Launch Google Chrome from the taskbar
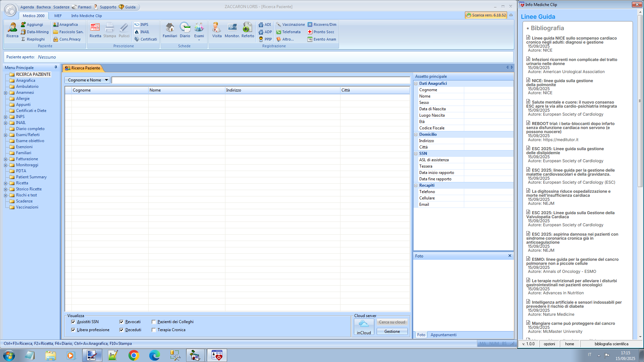Screen dimensions: 644x362 133,355
